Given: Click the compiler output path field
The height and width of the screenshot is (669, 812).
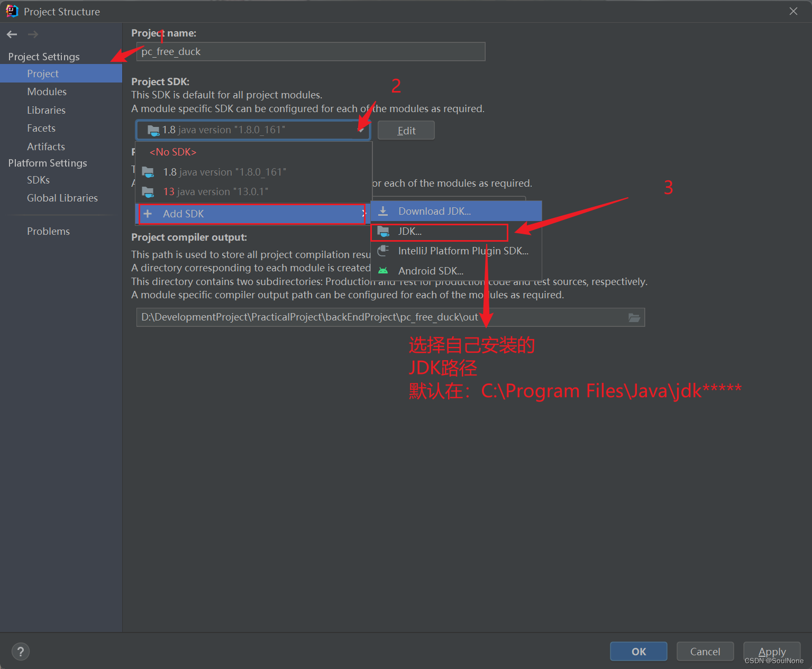Looking at the screenshot, I should [390, 317].
